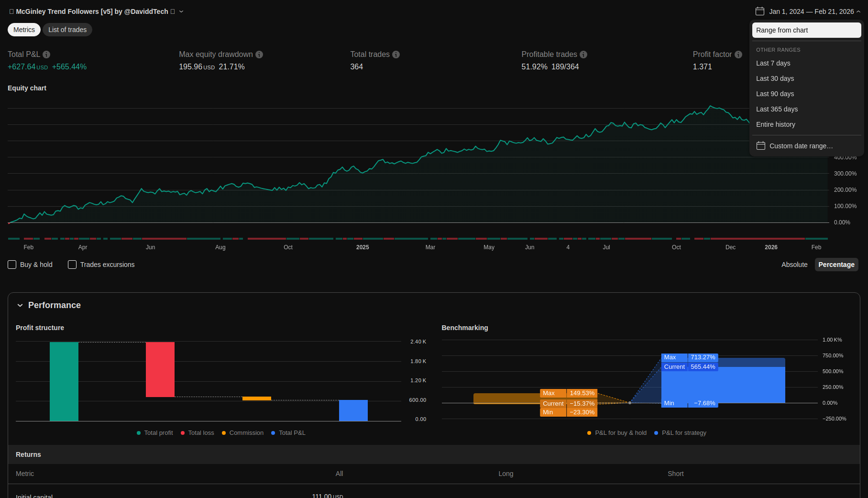Click info icon next to Profit factor
The width and height of the screenshot is (868, 498).
[x=738, y=55]
